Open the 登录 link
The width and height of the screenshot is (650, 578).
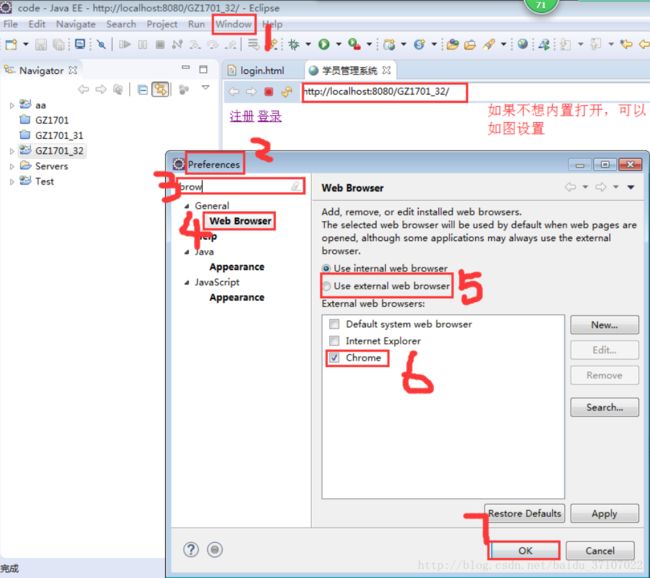click(269, 117)
